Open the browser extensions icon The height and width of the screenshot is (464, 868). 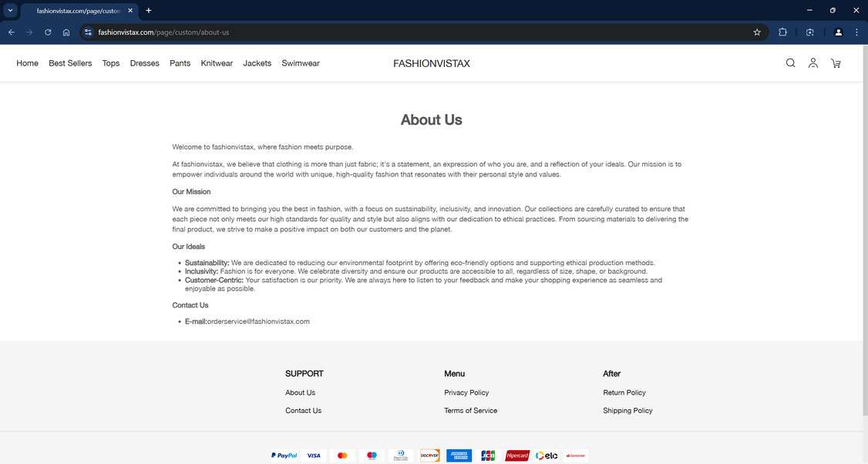click(x=782, y=32)
